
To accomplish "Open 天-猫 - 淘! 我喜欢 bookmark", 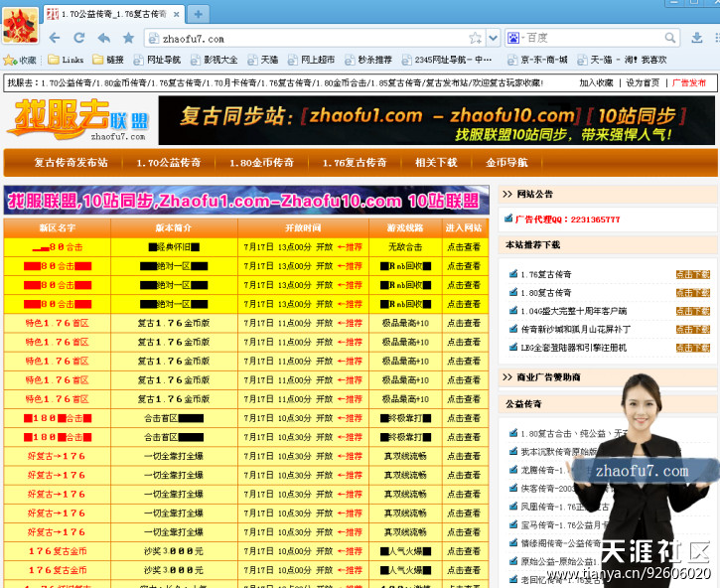I will click(x=623, y=60).
